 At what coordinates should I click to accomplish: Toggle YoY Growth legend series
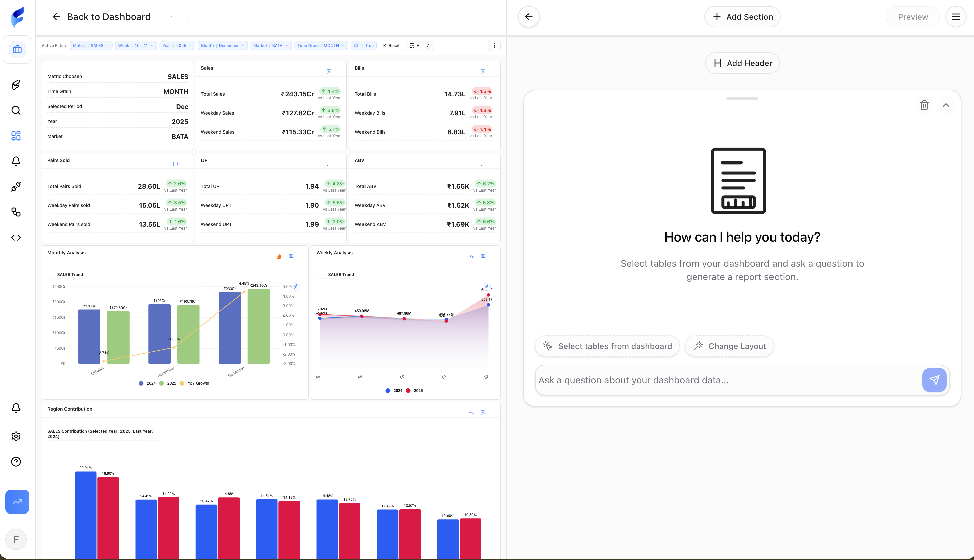coord(194,383)
